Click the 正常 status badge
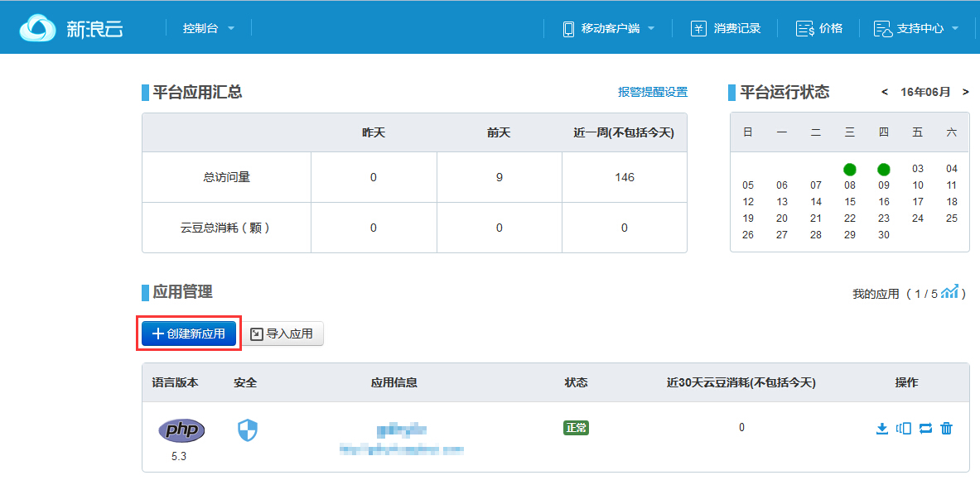 pyautogui.click(x=576, y=428)
